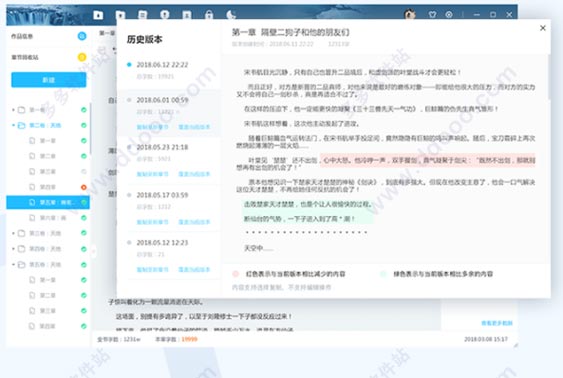The width and height of the screenshot is (563, 378).
Task: Click grey status dot on 第三章 in 第二卷
Action: (84, 172)
